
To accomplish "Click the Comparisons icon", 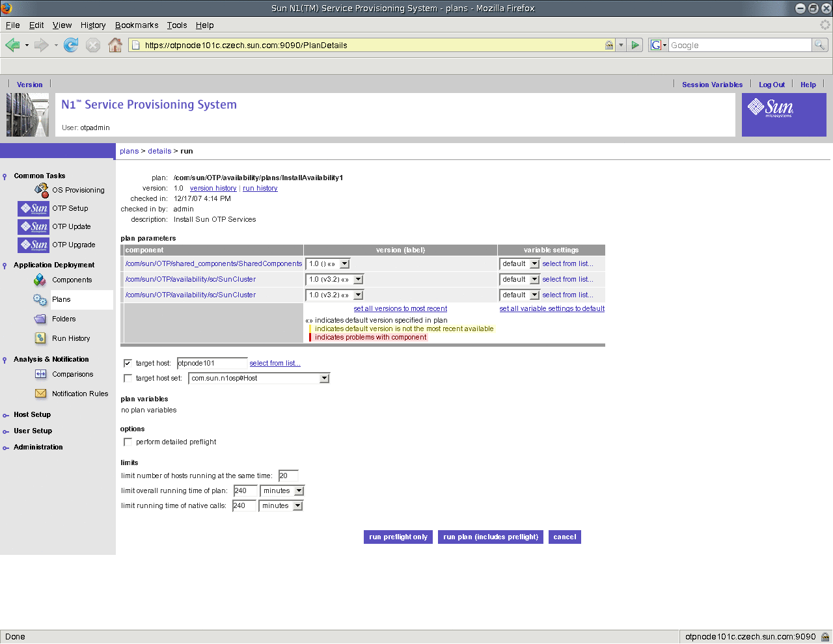I will point(40,374).
